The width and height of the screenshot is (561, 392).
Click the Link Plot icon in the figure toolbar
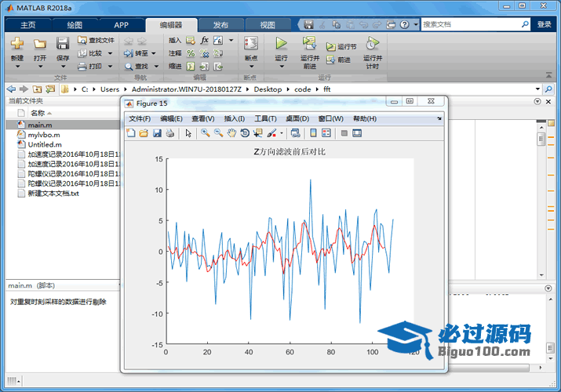pyautogui.click(x=295, y=133)
